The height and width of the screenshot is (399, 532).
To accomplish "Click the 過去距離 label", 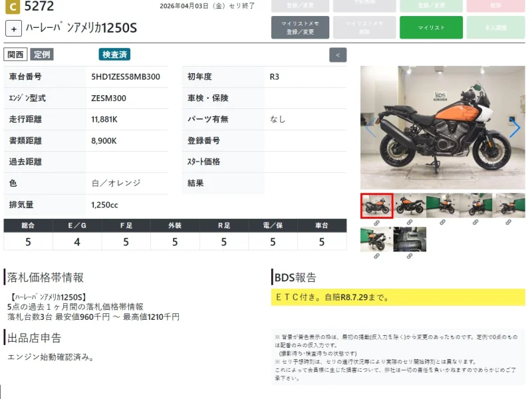I will tap(25, 162).
